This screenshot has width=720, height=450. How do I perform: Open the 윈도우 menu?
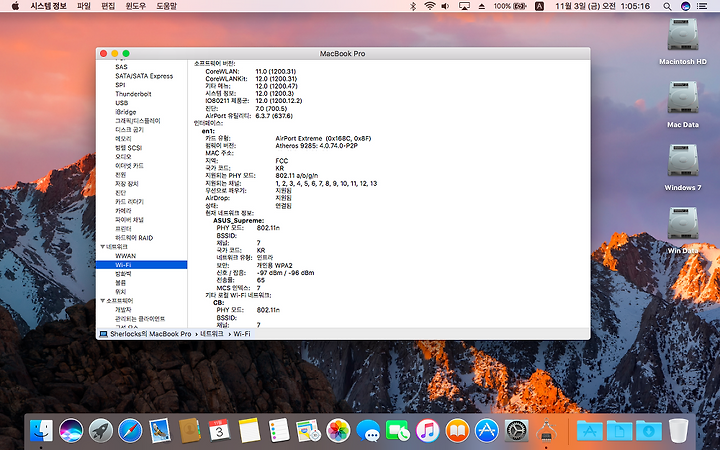[135, 6]
